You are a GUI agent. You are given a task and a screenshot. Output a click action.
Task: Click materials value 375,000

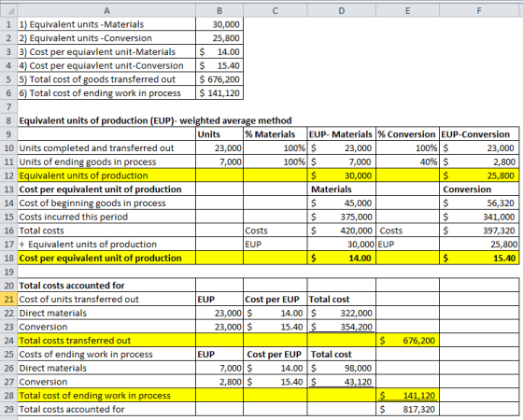[341, 217]
